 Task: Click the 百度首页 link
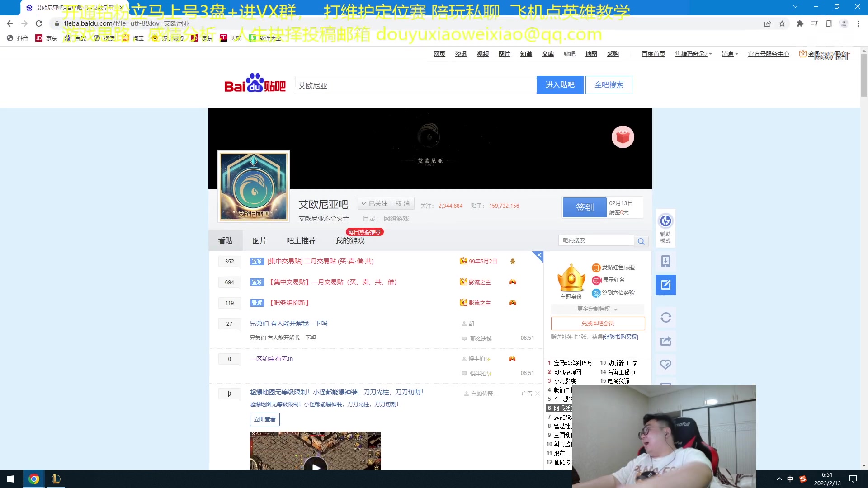653,54
